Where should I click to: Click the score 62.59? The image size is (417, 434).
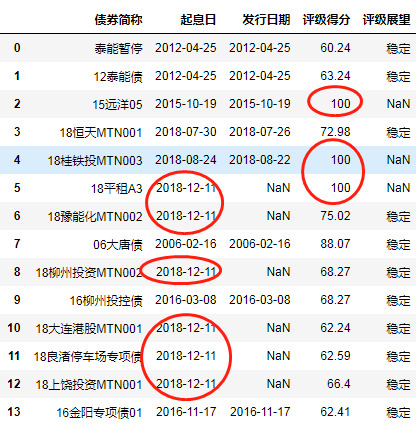335,356
